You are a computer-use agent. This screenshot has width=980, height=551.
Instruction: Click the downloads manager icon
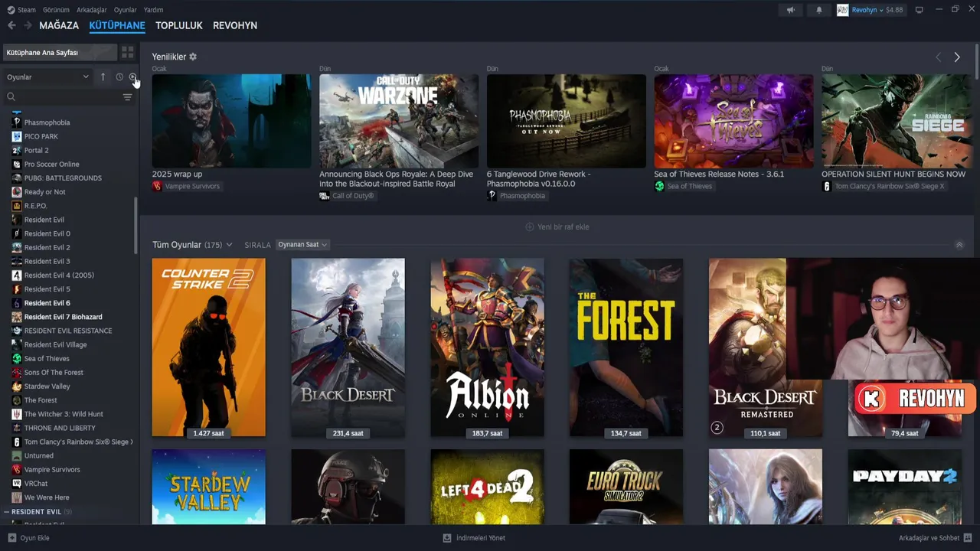tap(447, 538)
